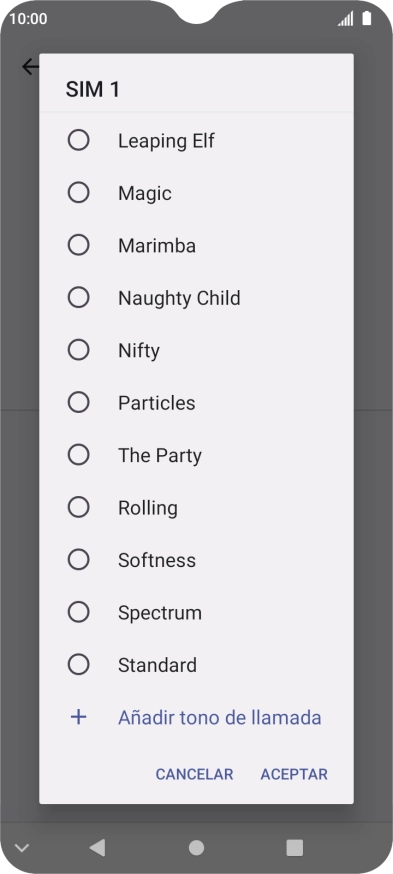Tap the recent apps square button

(x=294, y=847)
